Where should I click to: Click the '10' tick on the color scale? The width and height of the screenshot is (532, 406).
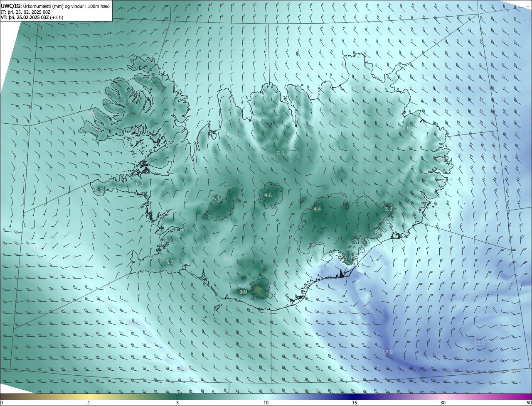click(266, 403)
